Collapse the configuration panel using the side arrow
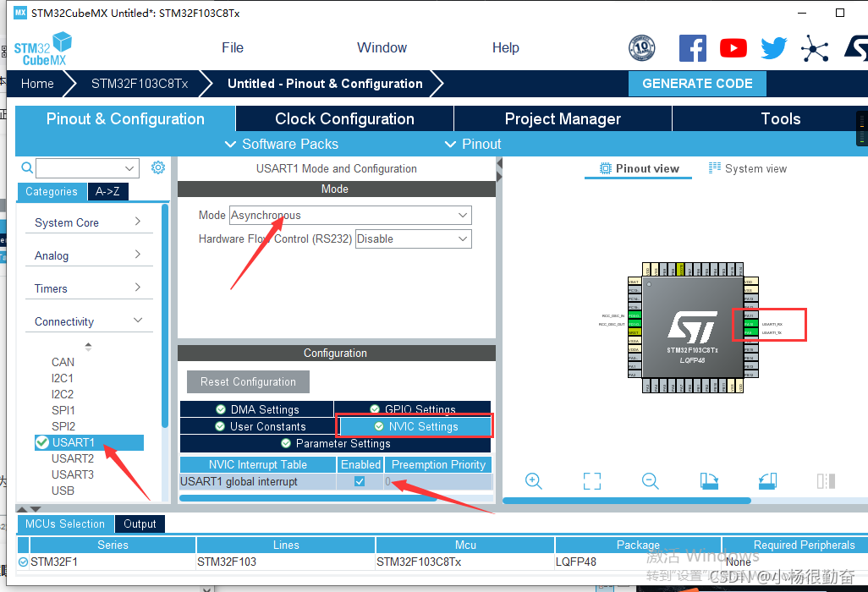Viewport: 868px width, 592px height. pyautogui.click(x=499, y=164)
